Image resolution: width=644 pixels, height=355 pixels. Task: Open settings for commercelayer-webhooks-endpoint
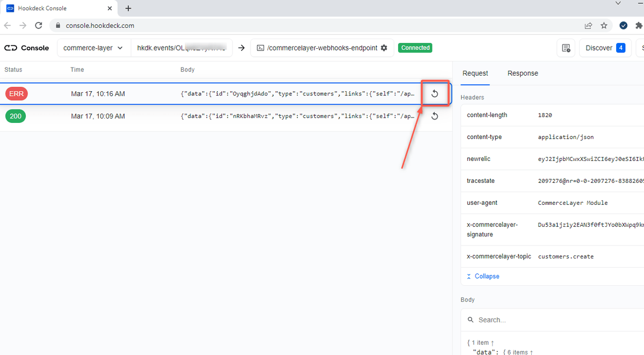click(x=384, y=48)
